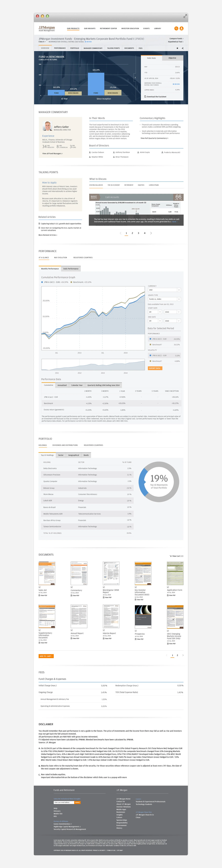Toggle Application Form checkbox
222x868 pixels.
pos(168,587)
